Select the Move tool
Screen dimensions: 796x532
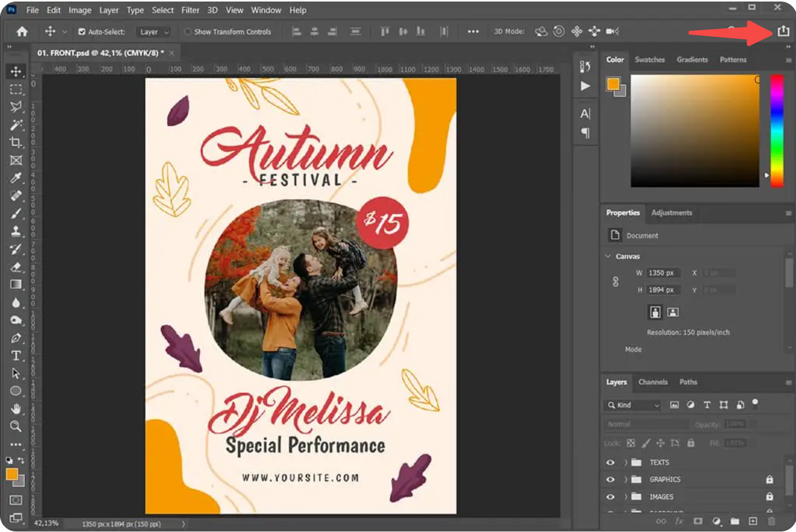[x=16, y=71]
